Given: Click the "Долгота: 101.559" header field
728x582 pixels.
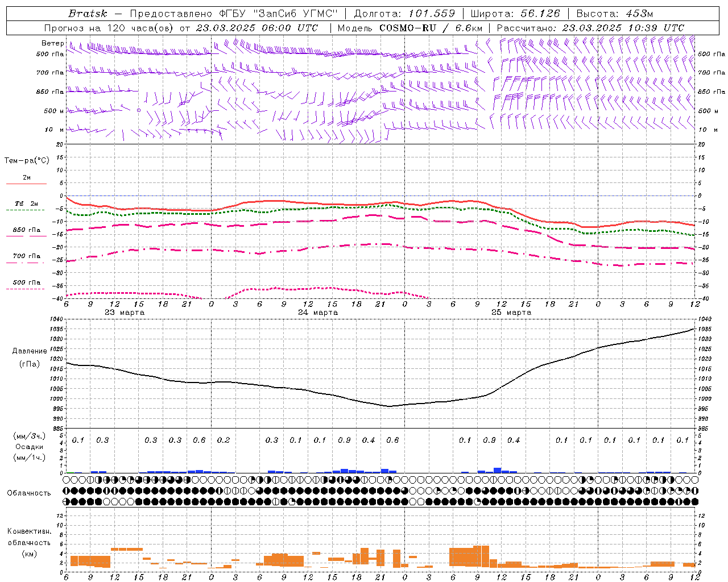Looking at the screenshot, I should 404,13.
